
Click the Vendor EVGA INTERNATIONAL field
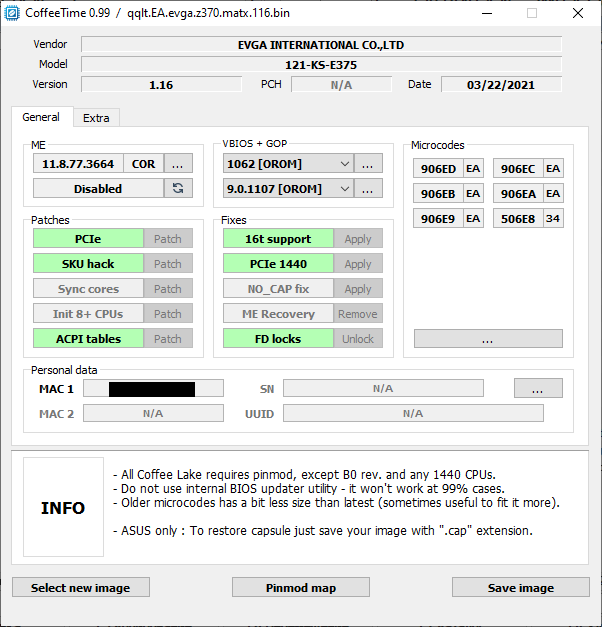[321, 44]
